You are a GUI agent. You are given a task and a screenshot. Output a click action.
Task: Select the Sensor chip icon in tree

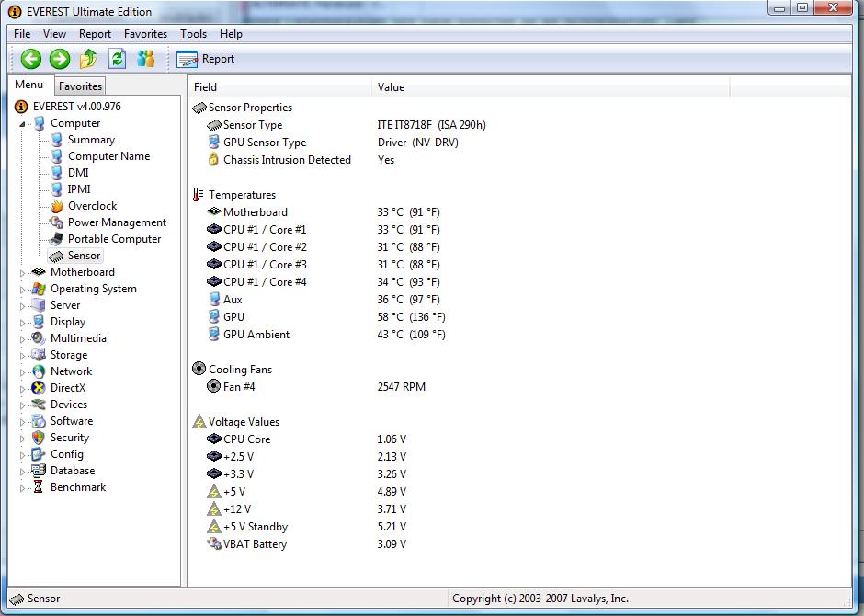[x=56, y=256]
